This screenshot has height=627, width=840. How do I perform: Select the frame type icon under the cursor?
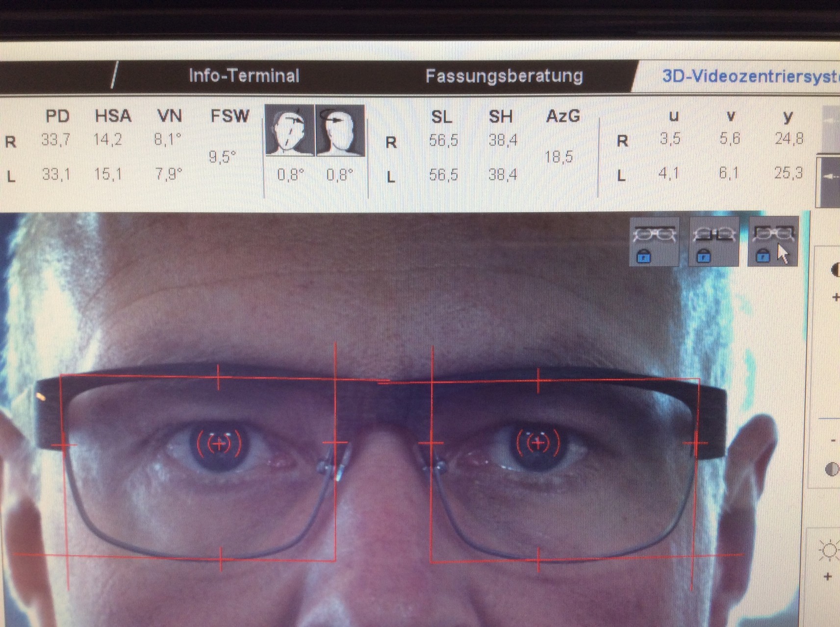[773, 242]
